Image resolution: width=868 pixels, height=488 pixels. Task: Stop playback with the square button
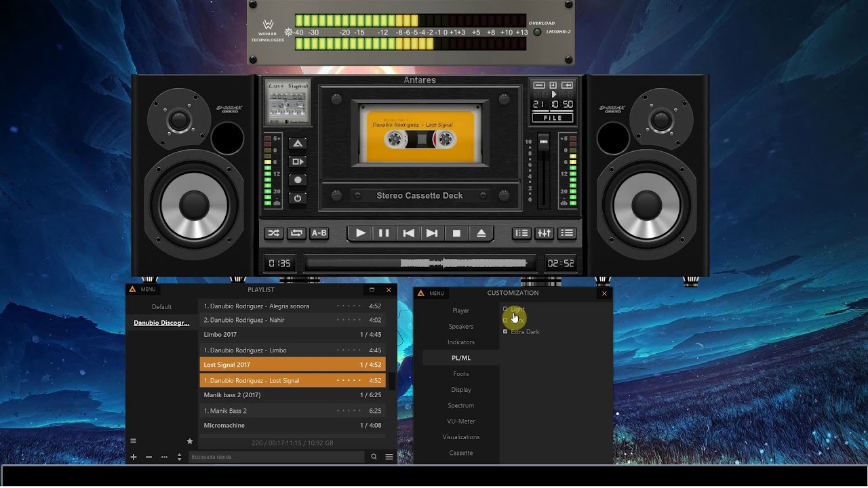click(x=456, y=233)
